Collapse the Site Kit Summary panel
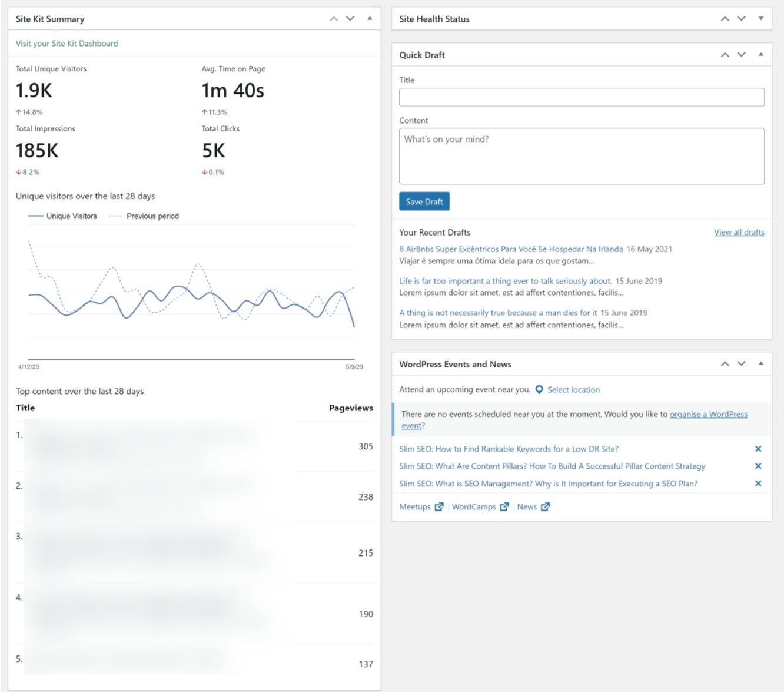784x692 pixels. tap(370, 18)
